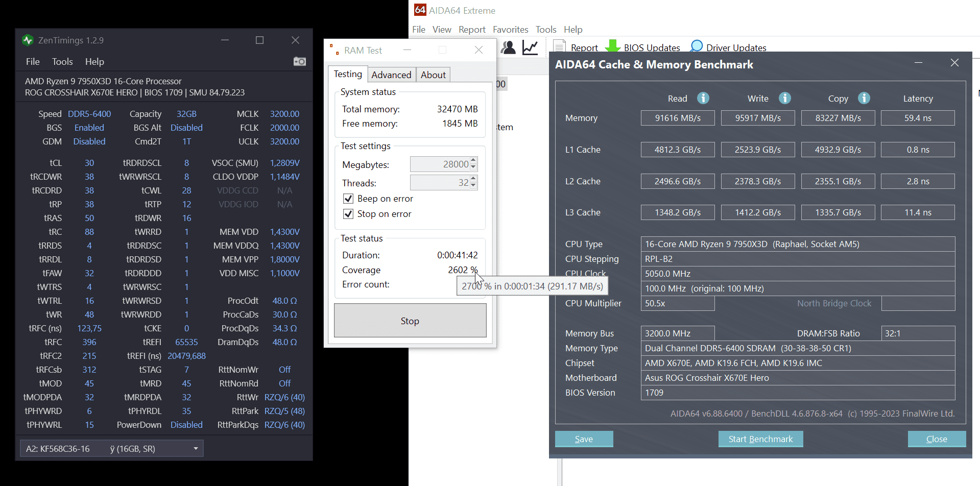The width and height of the screenshot is (980, 486).
Task: Click the Speed value DDR5-6400 in ZenTimings
Action: pyautogui.click(x=89, y=114)
